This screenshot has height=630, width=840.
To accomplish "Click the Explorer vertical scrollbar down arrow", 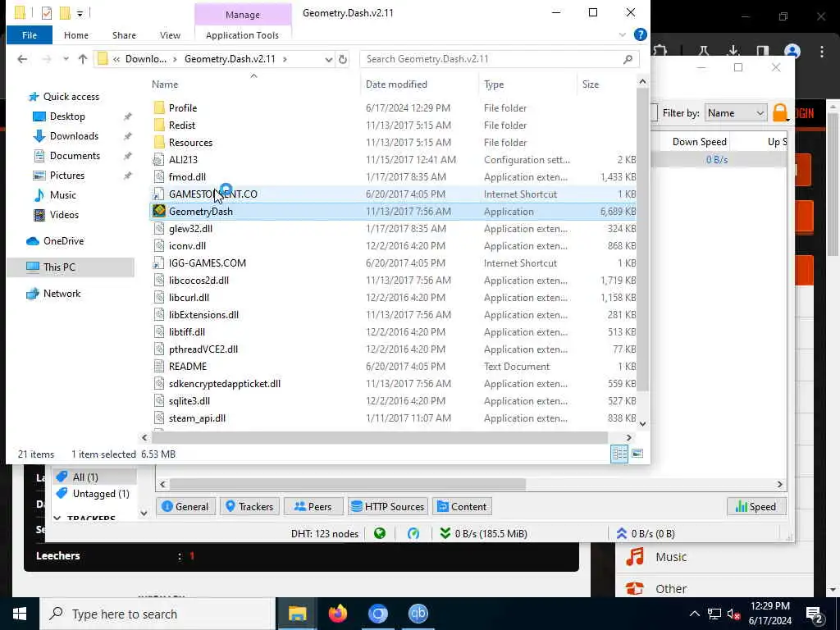I will pyautogui.click(x=643, y=424).
